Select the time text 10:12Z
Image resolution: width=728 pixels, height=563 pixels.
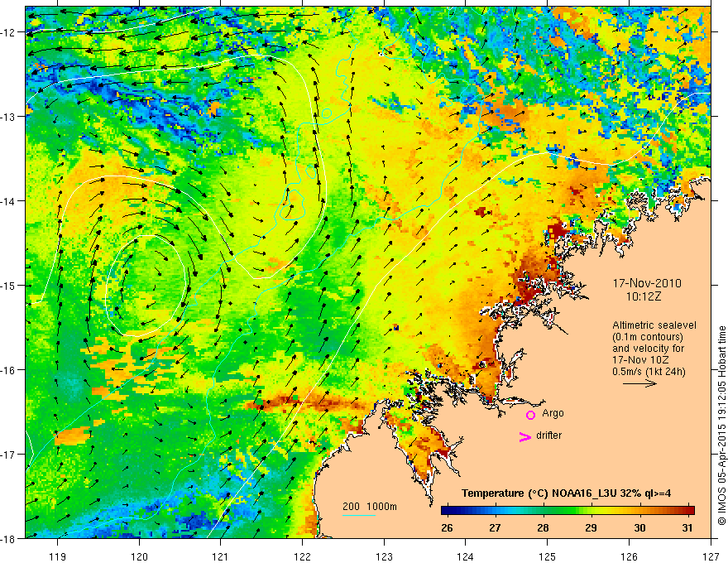pyautogui.click(x=643, y=296)
